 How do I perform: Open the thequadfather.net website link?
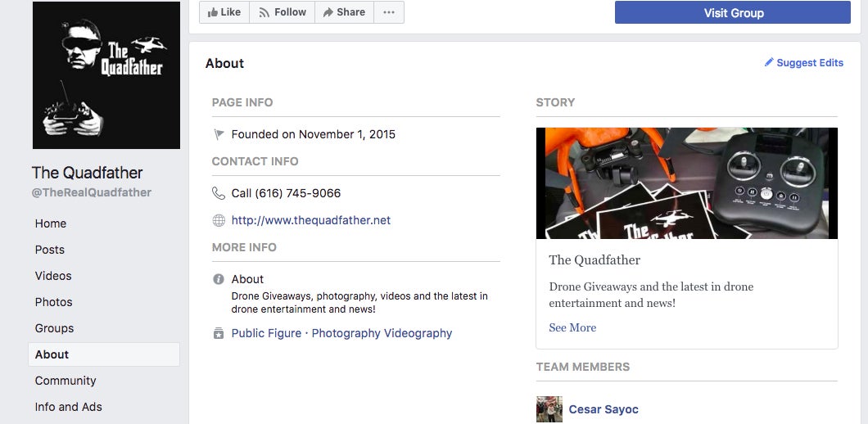311,220
